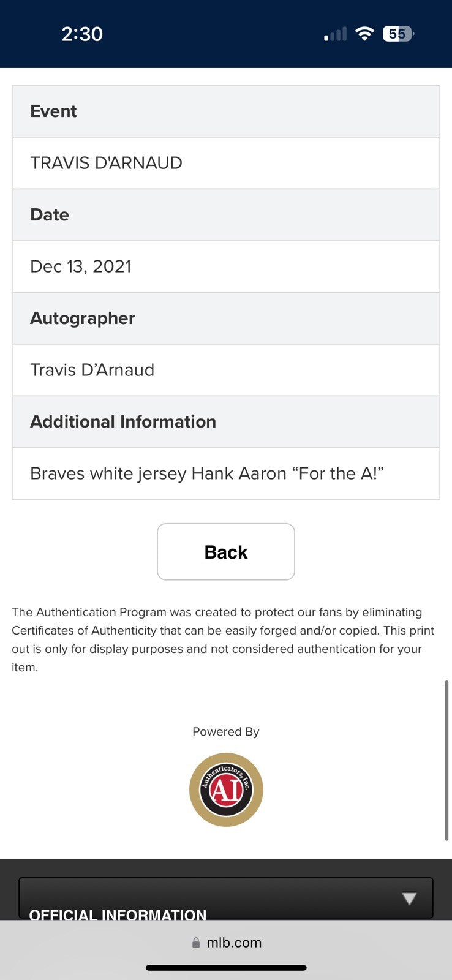Screen dimensions: 452x980
Task: Tap the home indicator bar at the bottom
Action: tap(226, 968)
